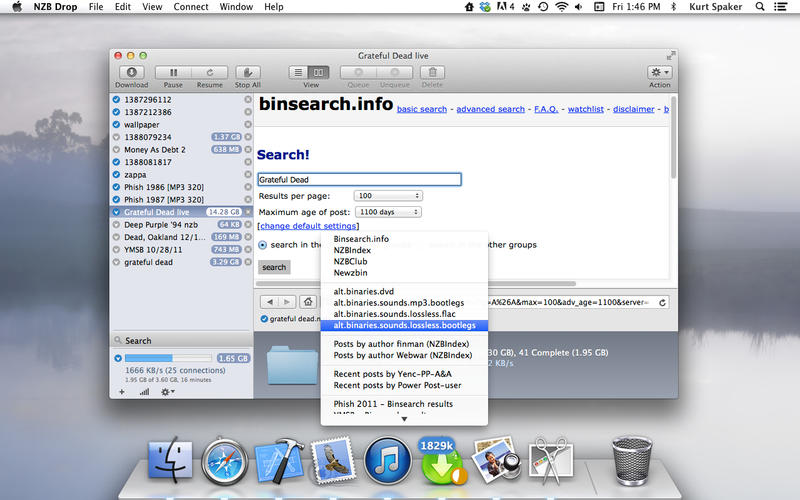Open the Window menu
Screen dimensions: 800x500
(236, 7)
